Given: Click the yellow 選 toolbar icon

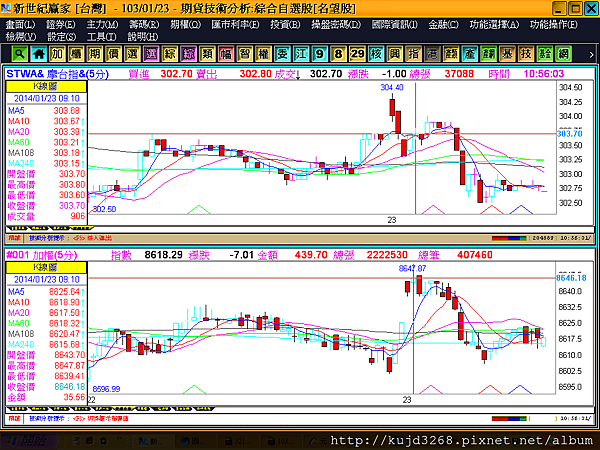Looking at the screenshot, I should 132,54.
